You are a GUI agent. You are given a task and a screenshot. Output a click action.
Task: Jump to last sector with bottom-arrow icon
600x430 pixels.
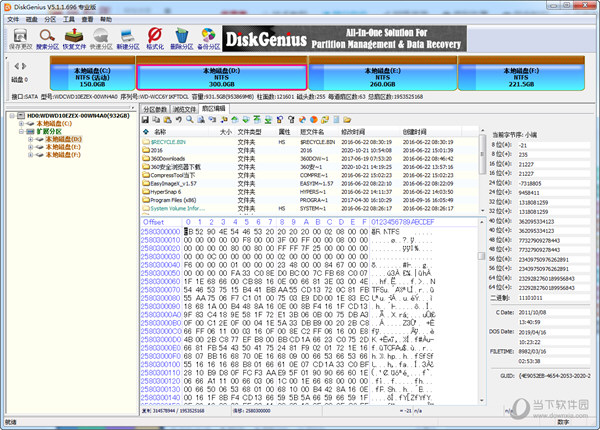coord(268,120)
